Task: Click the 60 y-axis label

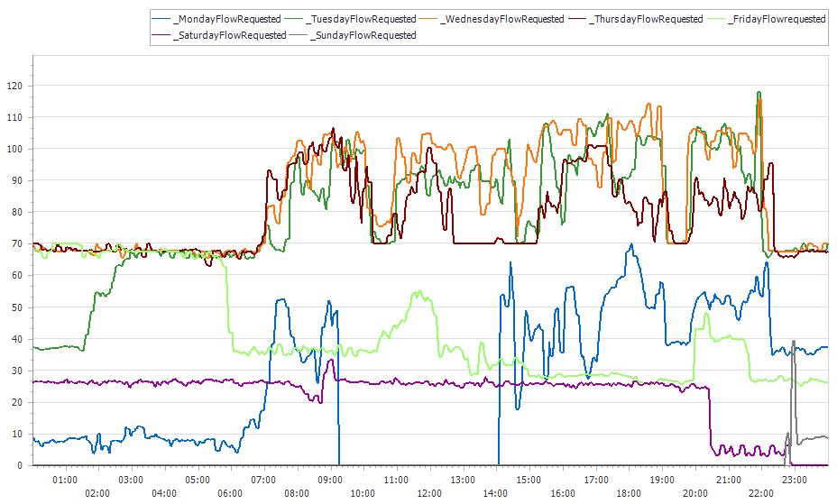Action: coord(17,275)
